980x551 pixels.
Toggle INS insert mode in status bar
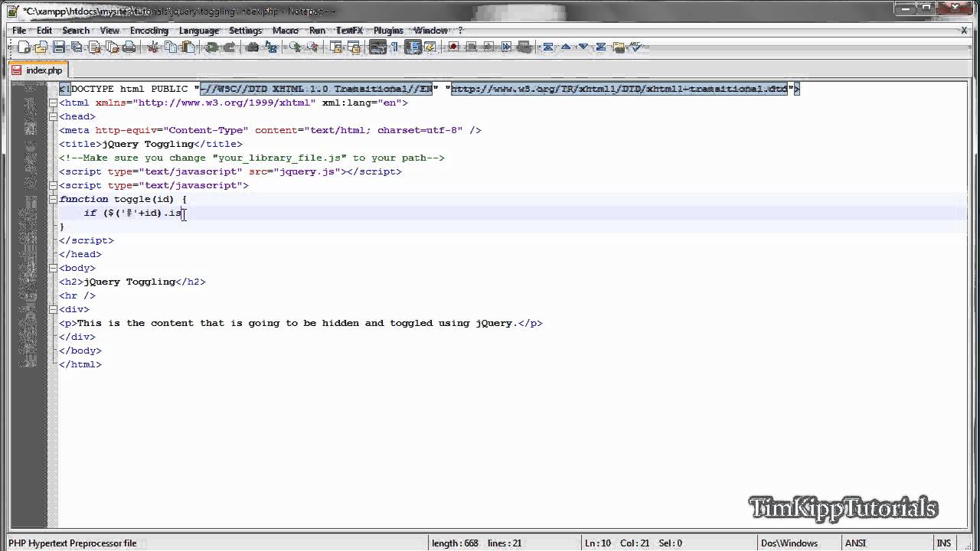point(943,543)
